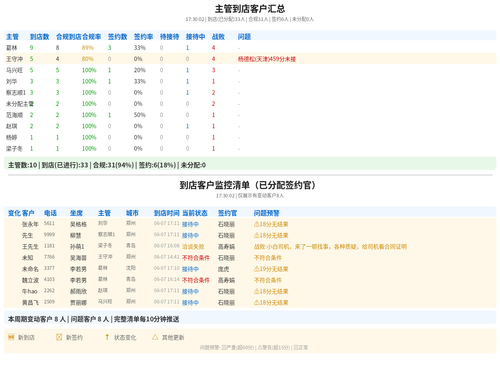Click the 主管 header in the summary table
Viewport: 500px width, 370px height.
click(12, 37)
